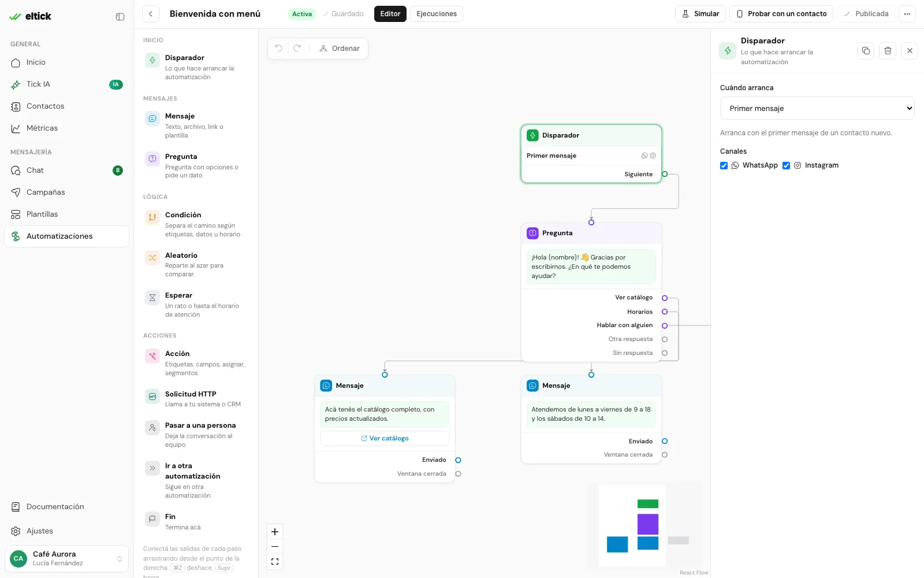Delete the Disparador node with trash icon
The height and width of the screenshot is (578, 924).
[888, 51]
